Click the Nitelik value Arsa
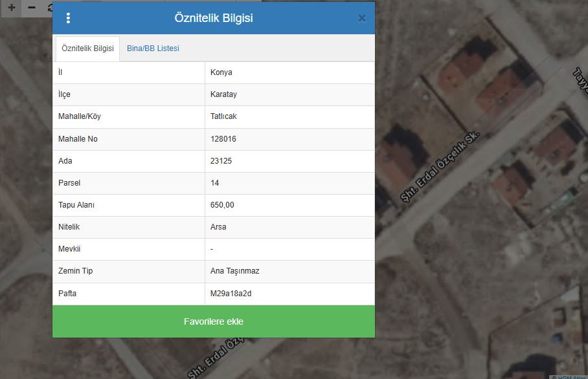 [218, 227]
